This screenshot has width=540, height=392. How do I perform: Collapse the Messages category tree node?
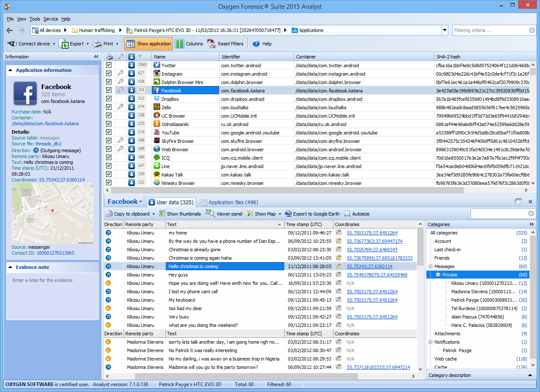431,266
